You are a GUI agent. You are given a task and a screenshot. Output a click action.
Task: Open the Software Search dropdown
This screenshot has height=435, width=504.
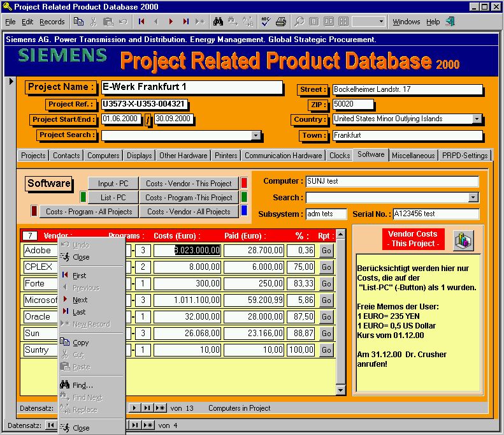(x=473, y=197)
